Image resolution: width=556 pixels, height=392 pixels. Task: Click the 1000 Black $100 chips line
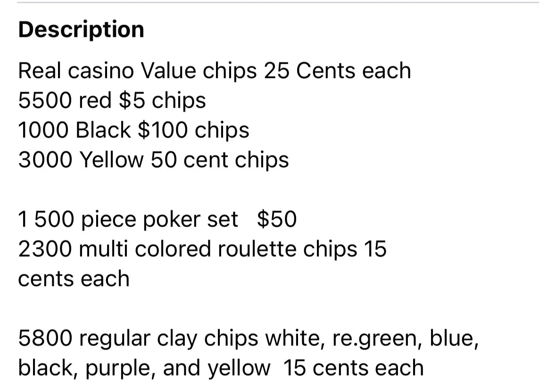[x=133, y=130]
